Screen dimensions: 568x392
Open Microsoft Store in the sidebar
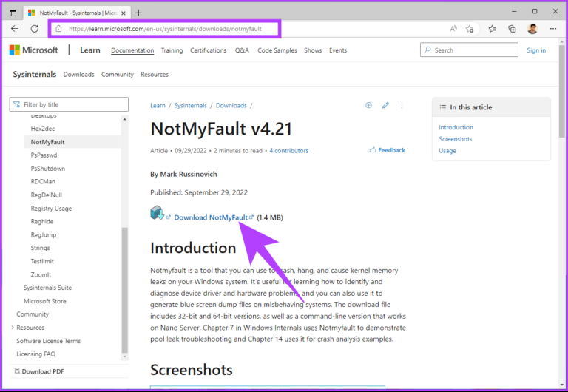[45, 301]
